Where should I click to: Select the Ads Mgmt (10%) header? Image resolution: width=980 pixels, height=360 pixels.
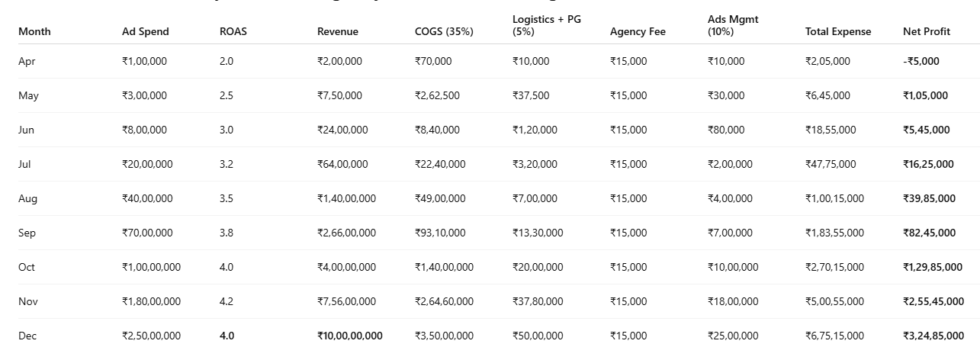pyautogui.click(x=733, y=25)
